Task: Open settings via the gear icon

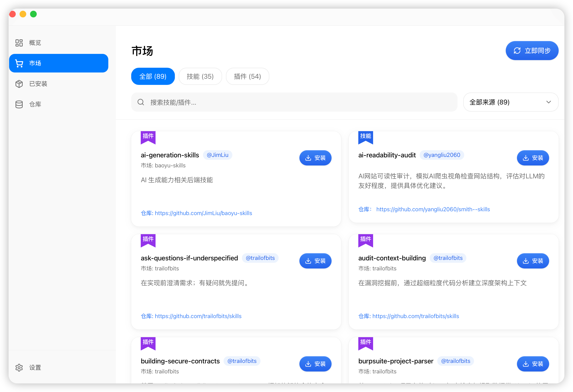Action: coord(19,367)
